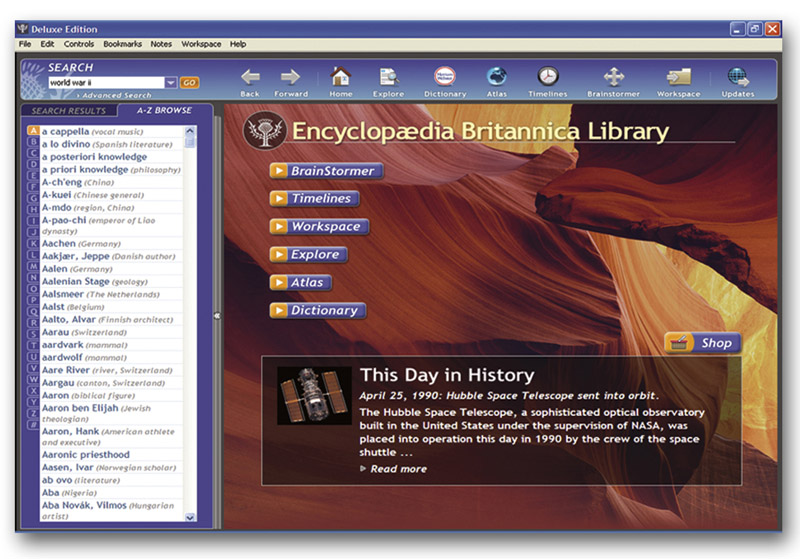Check Updates via globe icon
Image resolution: width=800 pixels, height=559 pixels.
738,77
